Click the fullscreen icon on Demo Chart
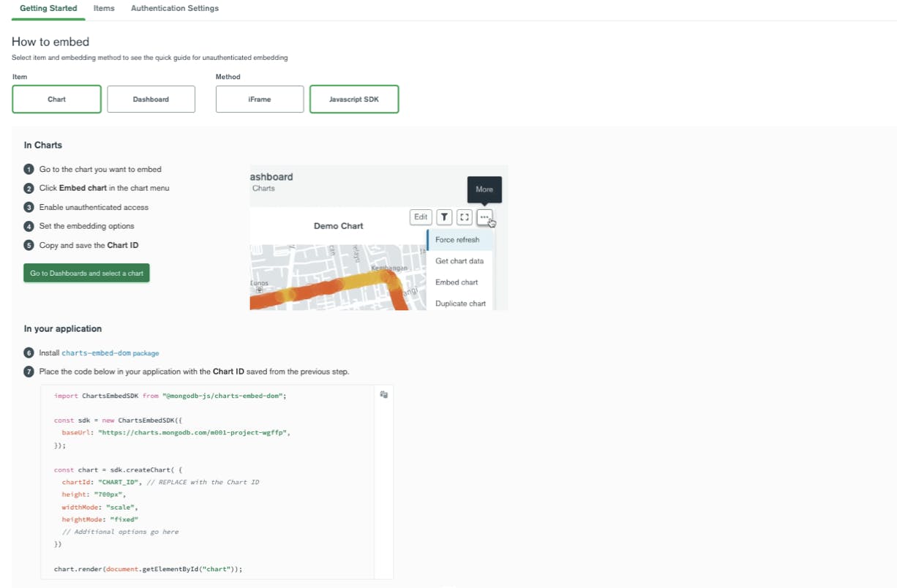The image size is (897, 588). pos(464,216)
